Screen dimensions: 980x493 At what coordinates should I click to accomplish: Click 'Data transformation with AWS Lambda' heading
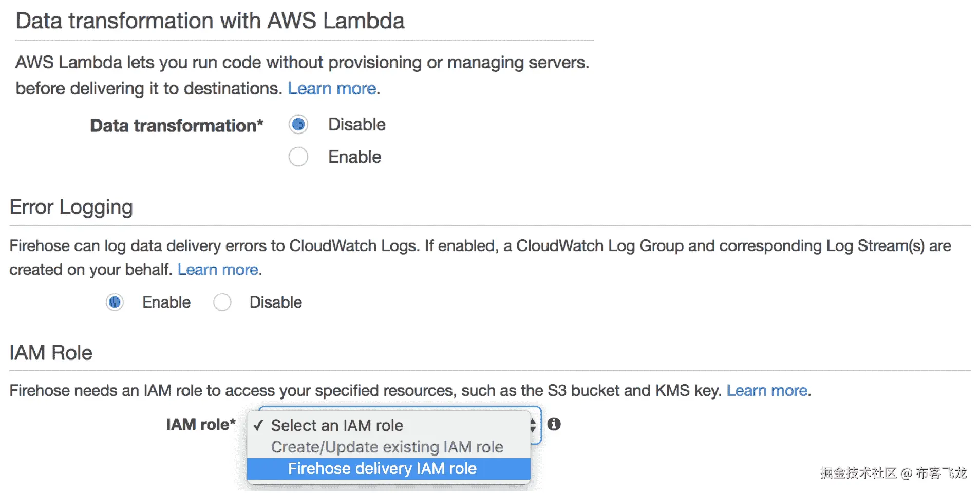tap(210, 21)
